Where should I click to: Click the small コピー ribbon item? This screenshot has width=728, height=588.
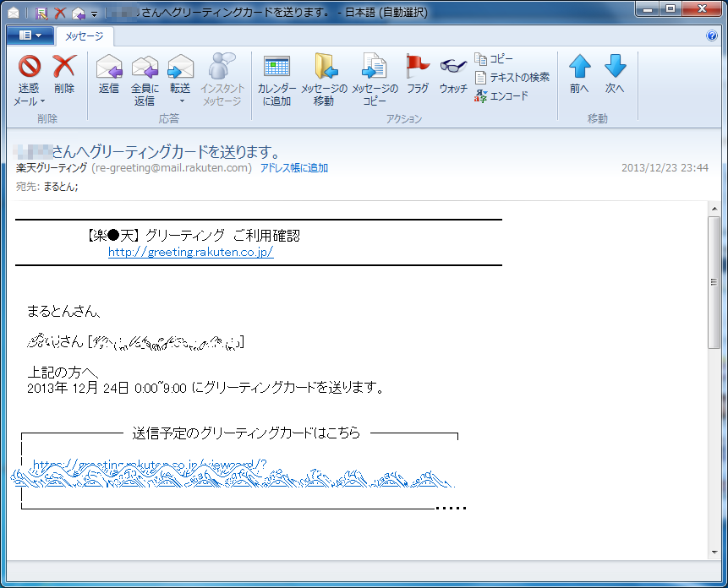pyautogui.click(x=494, y=59)
